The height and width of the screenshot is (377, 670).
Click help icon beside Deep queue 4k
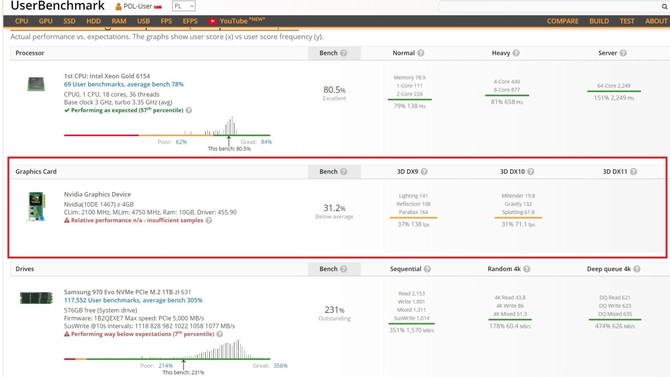click(x=637, y=269)
